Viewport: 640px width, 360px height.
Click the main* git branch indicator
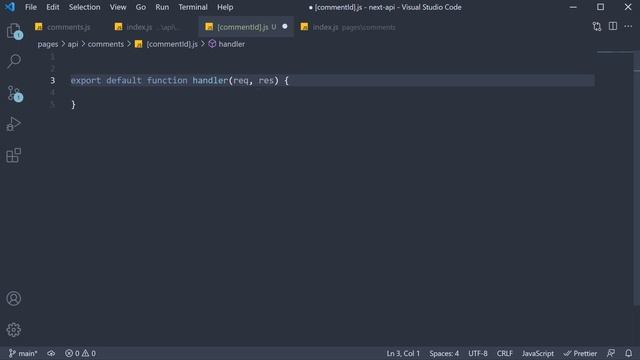click(x=23, y=353)
